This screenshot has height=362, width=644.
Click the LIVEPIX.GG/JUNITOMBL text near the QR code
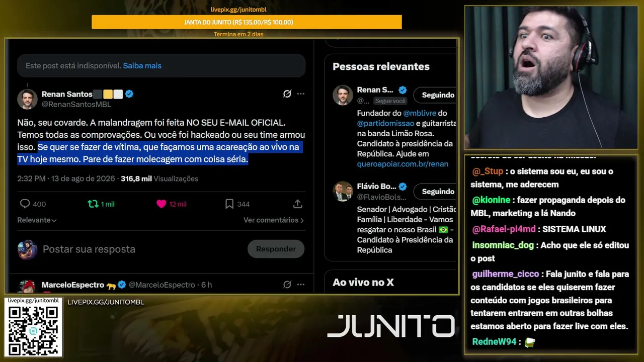point(106,302)
